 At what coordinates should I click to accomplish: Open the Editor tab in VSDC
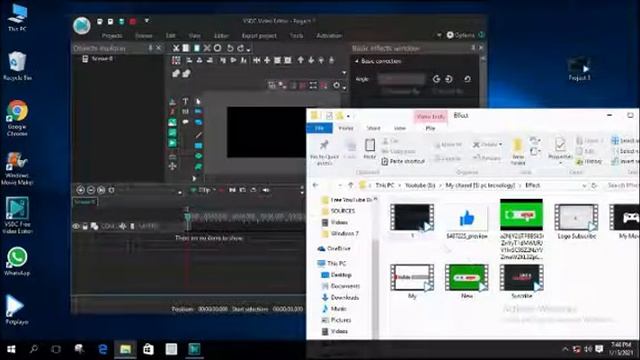[222, 36]
